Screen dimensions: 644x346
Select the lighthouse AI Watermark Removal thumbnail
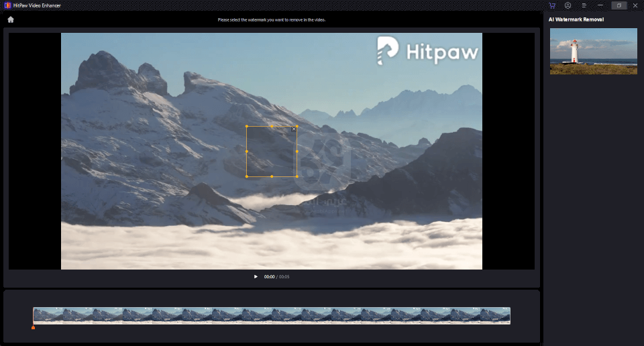(x=594, y=52)
